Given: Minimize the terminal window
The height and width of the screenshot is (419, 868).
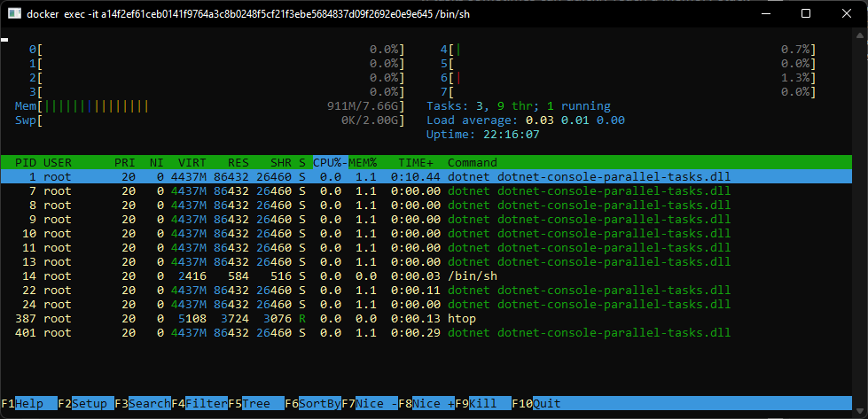Looking at the screenshot, I should pyautogui.click(x=767, y=14).
